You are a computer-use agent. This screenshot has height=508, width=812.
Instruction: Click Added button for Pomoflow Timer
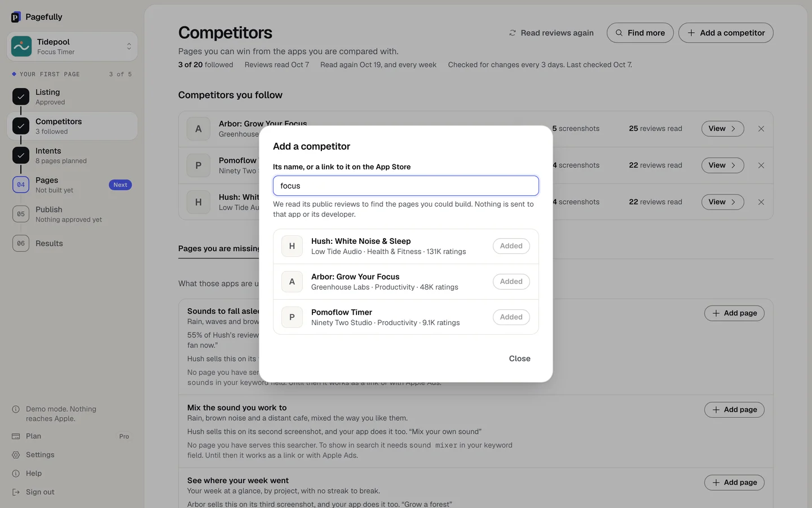click(x=511, y=317)
